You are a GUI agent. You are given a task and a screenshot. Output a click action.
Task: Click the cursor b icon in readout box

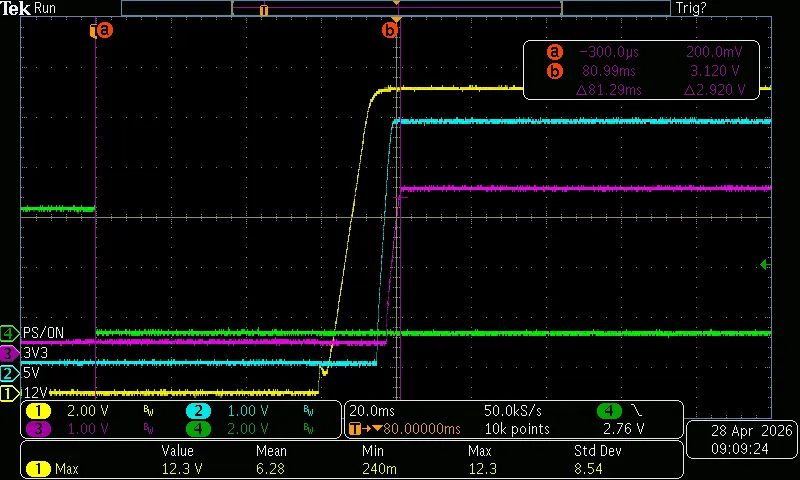point(555,71)
